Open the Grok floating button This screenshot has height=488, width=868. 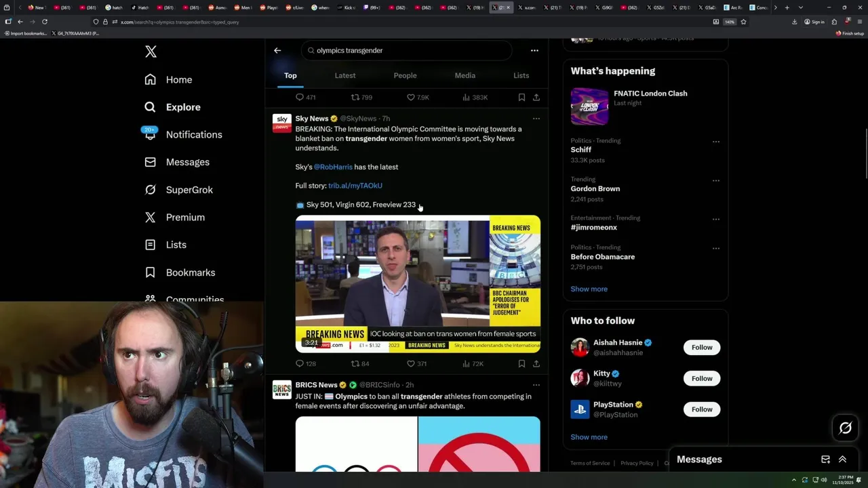pos(845,428)
